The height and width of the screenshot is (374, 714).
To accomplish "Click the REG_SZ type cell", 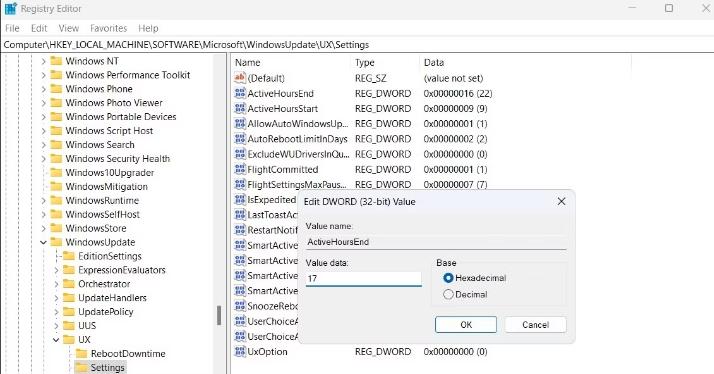I will [x=371, y=78].
